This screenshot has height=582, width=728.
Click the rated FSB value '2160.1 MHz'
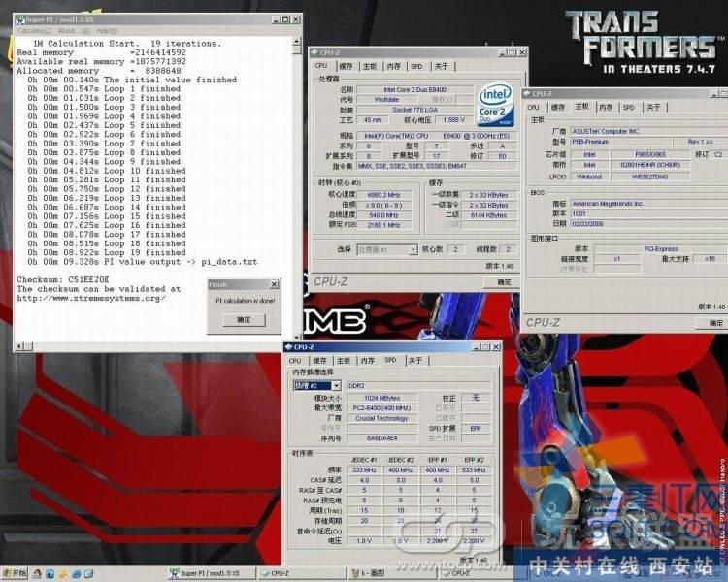tap(383, 225)
